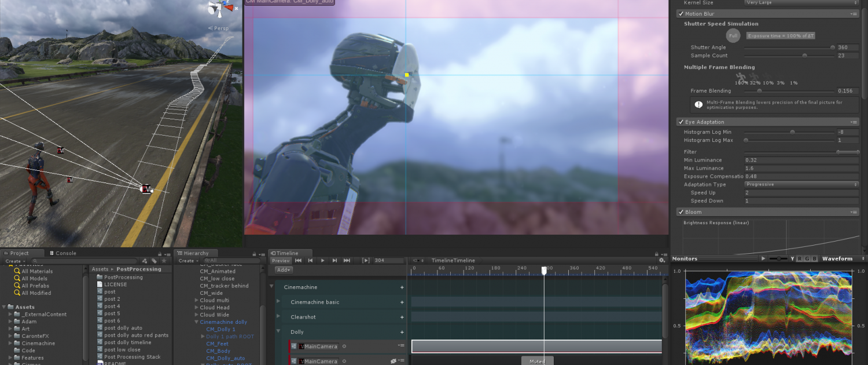Disable the Eye Adaptation effect checkbox
Screen dimensions: 868x365
(681, 122)
